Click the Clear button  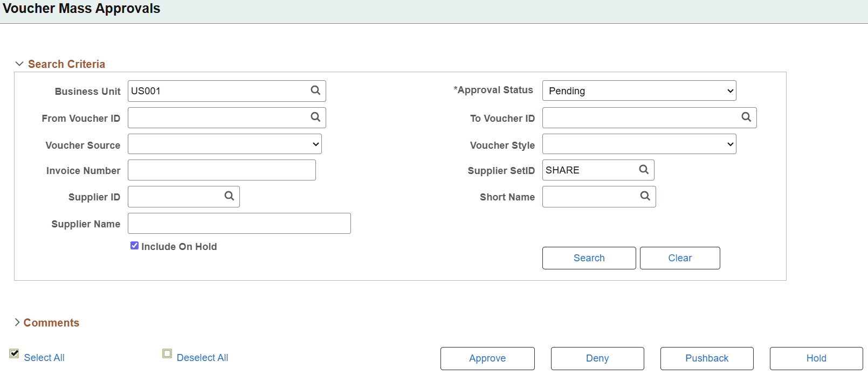click(x=680, y=258)
